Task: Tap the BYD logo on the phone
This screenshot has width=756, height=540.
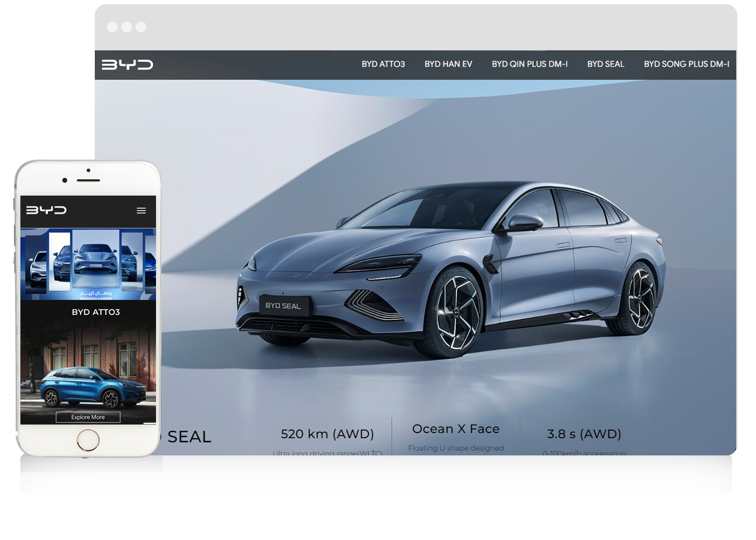Action: click(x=46, y=210)
